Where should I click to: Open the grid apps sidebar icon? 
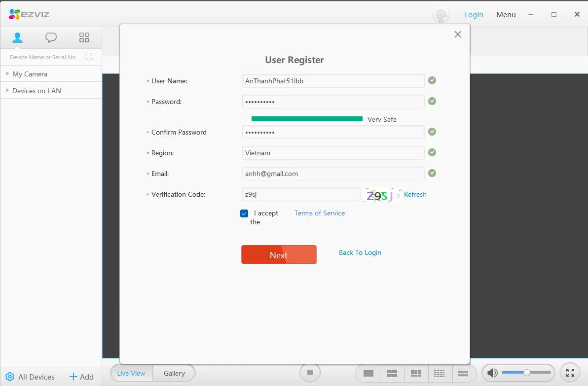(x=84, y=37)
